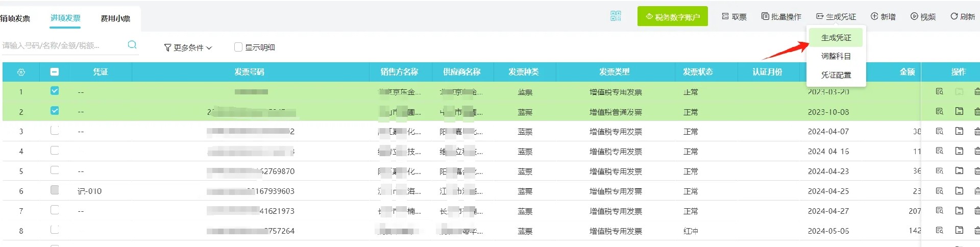Viewport: 980px width, 247px height.
Task: Choose 生成凭证 from the dropdown menu
Action: coord(836,38)
